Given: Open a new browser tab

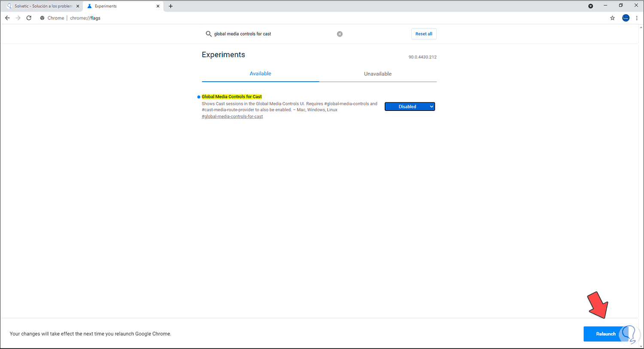Looking at the screenshot, I should (170, 6).
